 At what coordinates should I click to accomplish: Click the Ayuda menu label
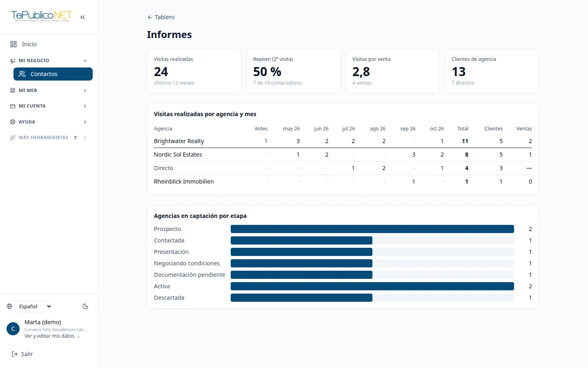(27, 122)
